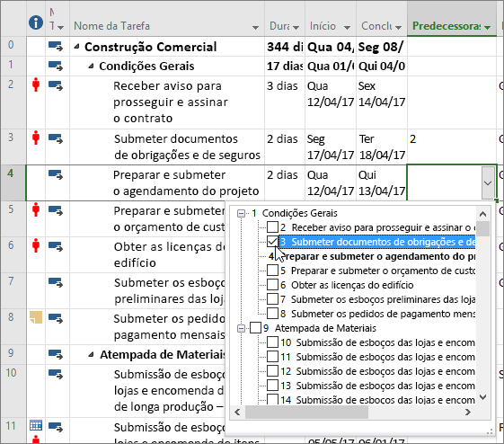Open the Nome da Tarefa column filter dropdown

(255, 27)
